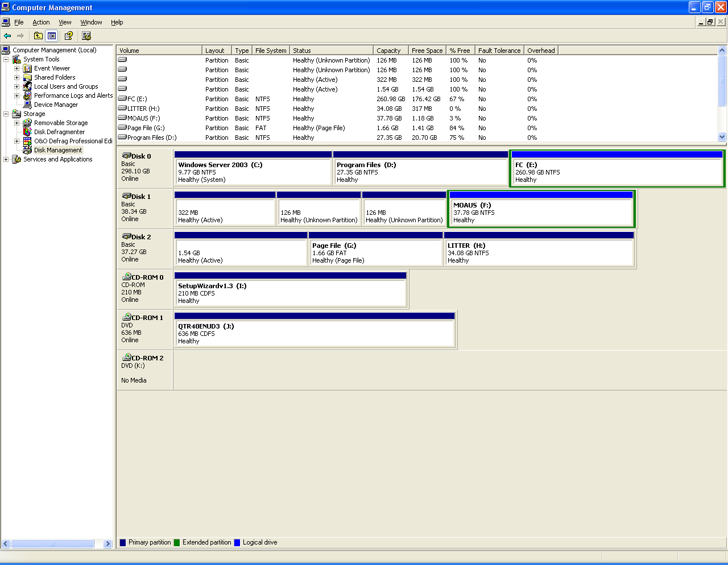Image resolution: width=728 pixels, height=565 pixels.
Task: Click the Back arrow toolbar icon
Action: pos(7,36)
